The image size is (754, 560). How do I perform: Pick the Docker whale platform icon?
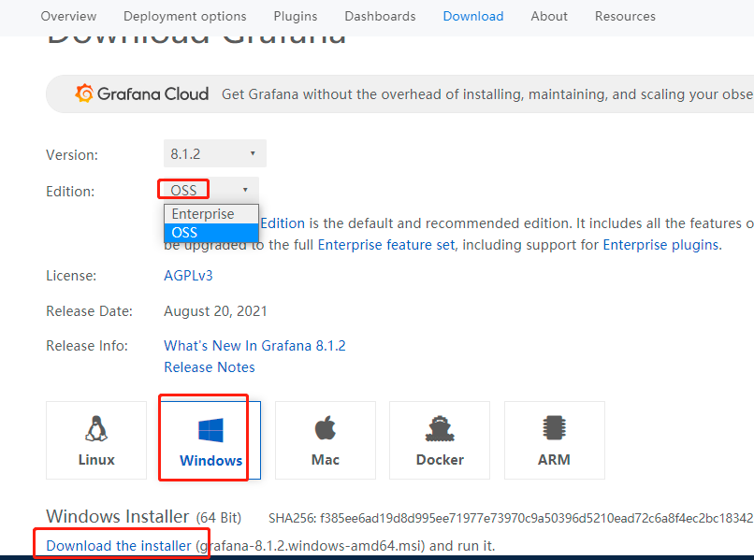pyautogui.click(x=440, y=429)
